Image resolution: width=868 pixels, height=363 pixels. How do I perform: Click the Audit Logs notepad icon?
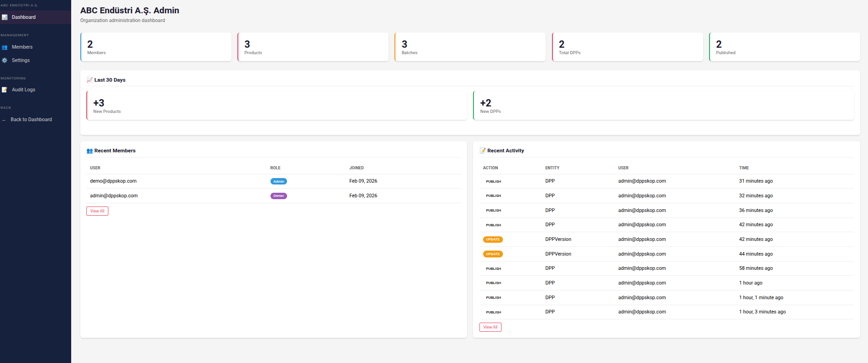coord(5,90)
